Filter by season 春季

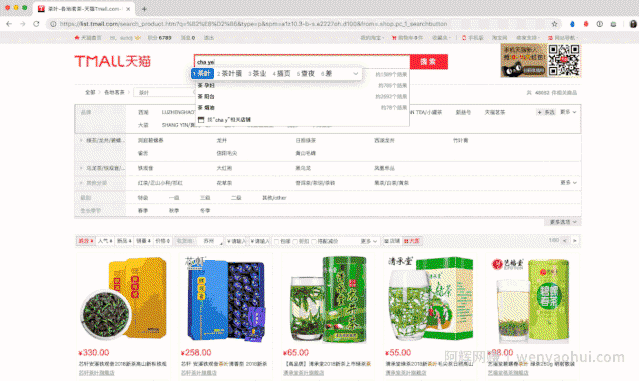pyautogui.click(x=143, y=211)
